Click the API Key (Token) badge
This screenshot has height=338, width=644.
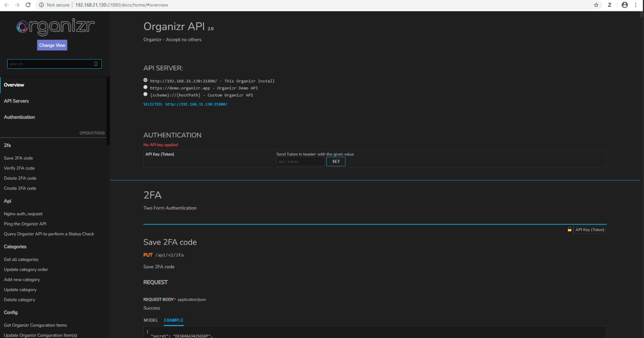tap(590, 230)
